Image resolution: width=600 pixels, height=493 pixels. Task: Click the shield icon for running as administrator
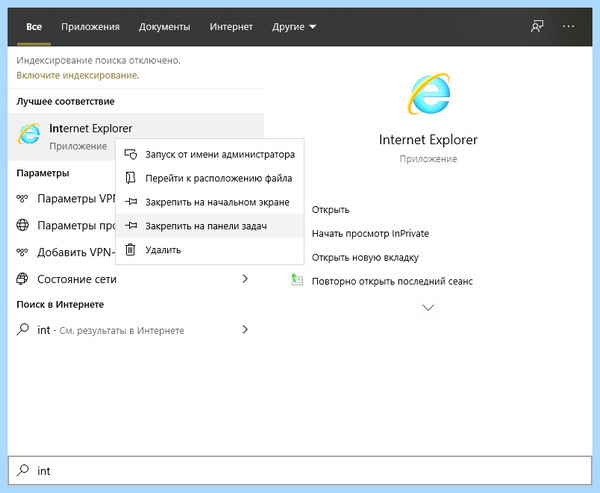coord(131,154)
